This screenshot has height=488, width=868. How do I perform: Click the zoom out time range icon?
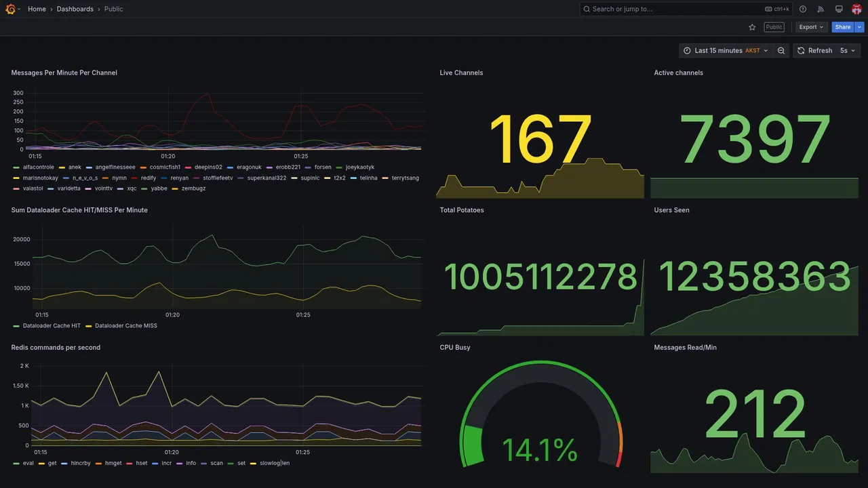[x=781, y=51]
